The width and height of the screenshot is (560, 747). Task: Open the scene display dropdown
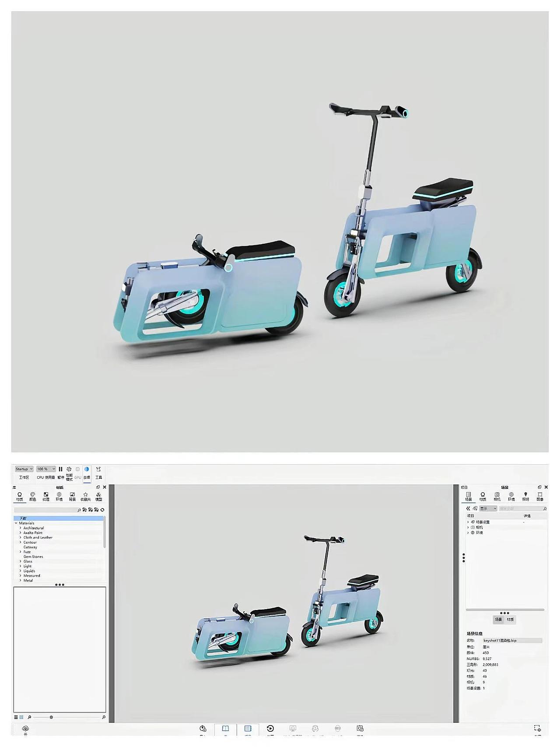(x=488, y=509)
